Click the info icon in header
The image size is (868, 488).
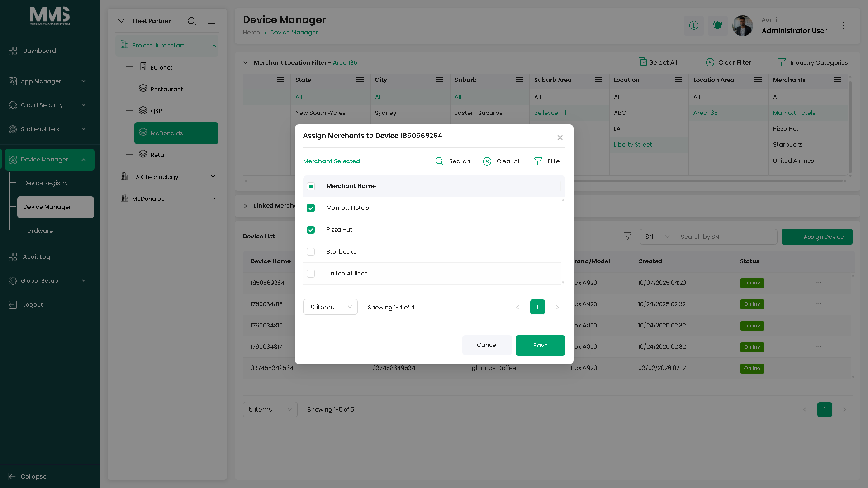click(x=694, y=26)
